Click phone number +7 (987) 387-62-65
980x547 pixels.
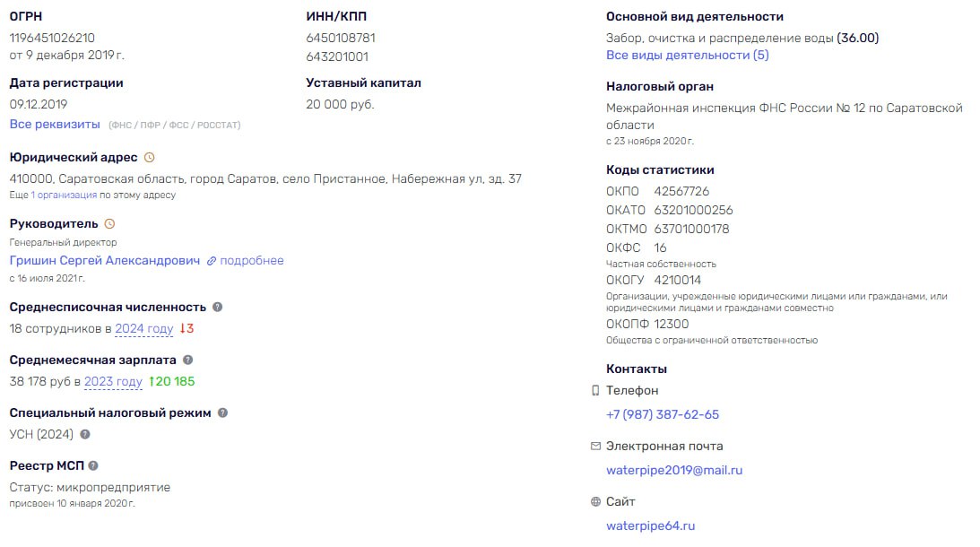tap(663, 414)
